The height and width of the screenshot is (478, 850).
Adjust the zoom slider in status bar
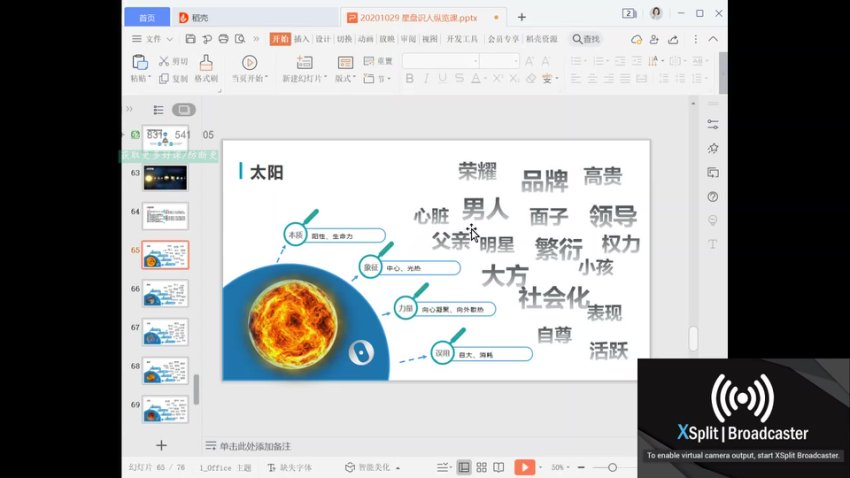611,467
